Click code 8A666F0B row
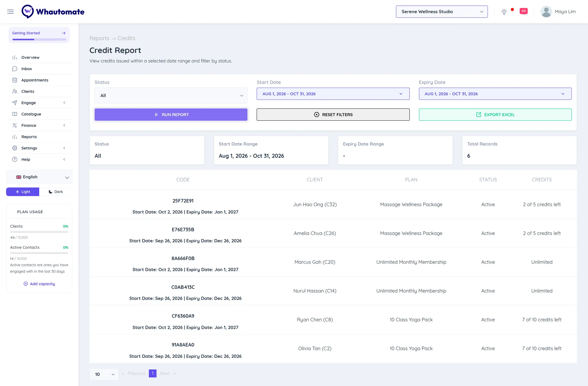 pos(333,262)
